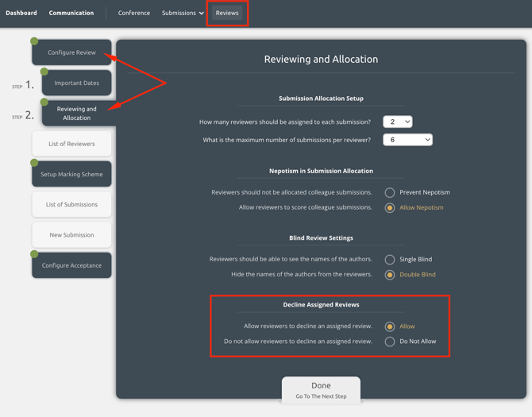Change reviewers per submission dropdown
Image resolution: width=532 pixels, height=417 pixels.
397,122
